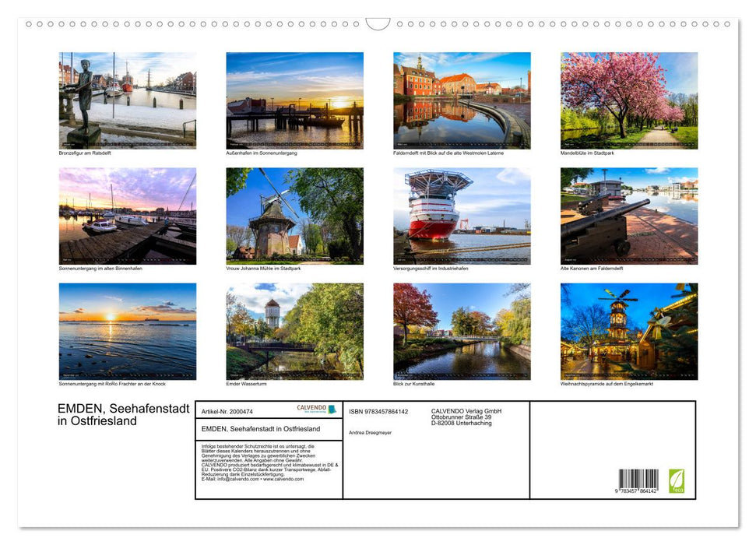The width and height of the screenshot is (756, 545).
Task: Expand the Alte Kanonen am Falderndelft image
Action: coord(629,215)
